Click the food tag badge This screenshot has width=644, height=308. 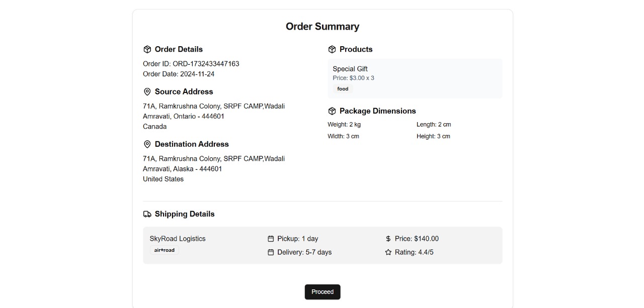[343, 89]
